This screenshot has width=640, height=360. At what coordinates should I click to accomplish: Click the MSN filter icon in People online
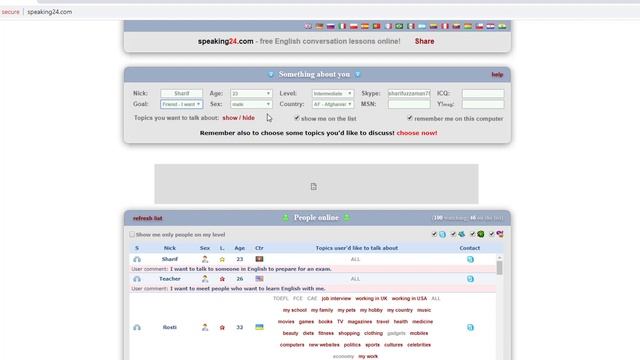[462, 234]
